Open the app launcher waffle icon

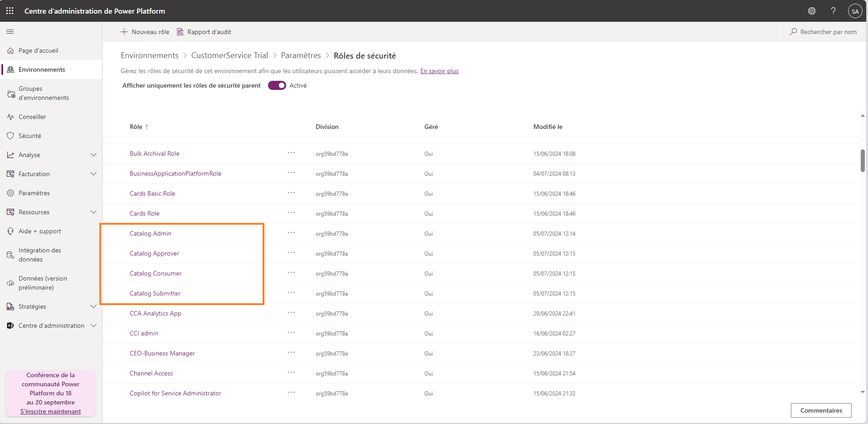pos(10,11)
